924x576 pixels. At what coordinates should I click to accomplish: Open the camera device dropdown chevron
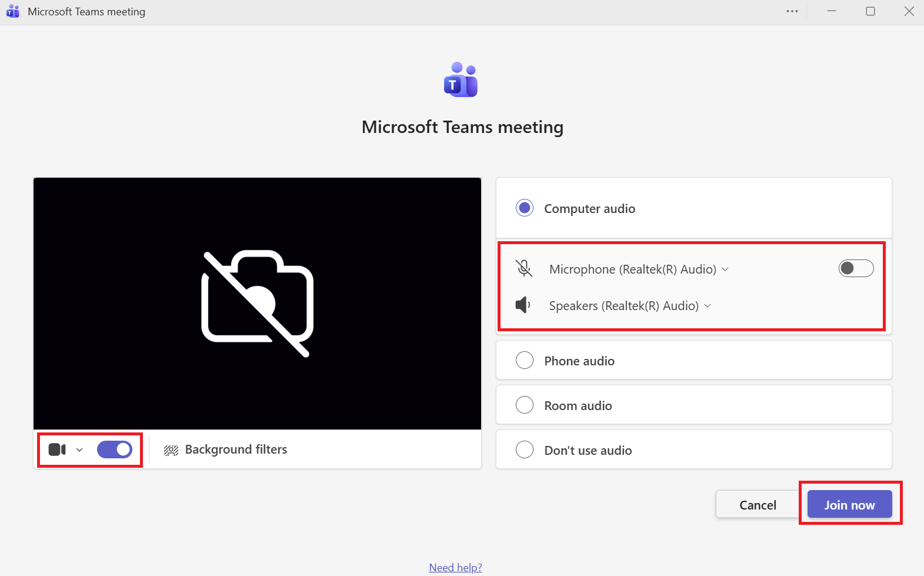tap(79, 450)
